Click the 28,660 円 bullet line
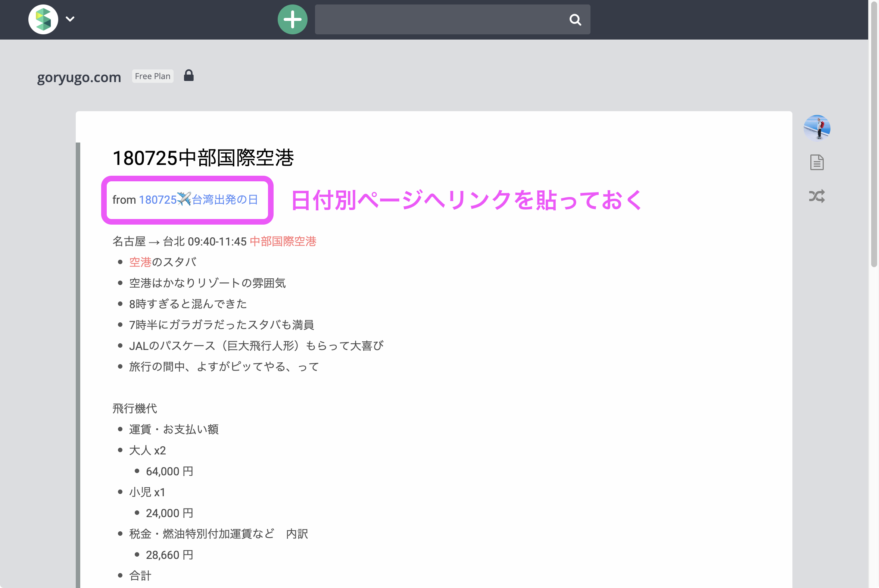Viewport: 879px width, 588px height. point(169,555)
